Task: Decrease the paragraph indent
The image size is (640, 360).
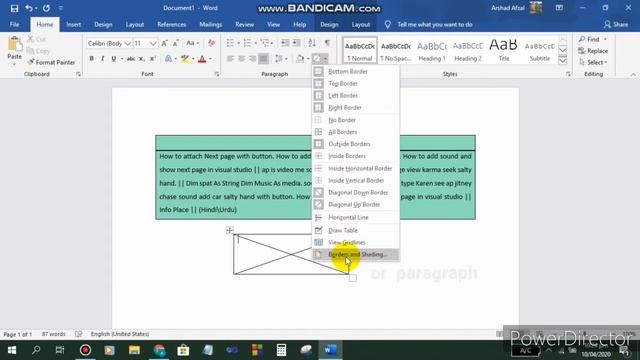Action: point(285,43)
